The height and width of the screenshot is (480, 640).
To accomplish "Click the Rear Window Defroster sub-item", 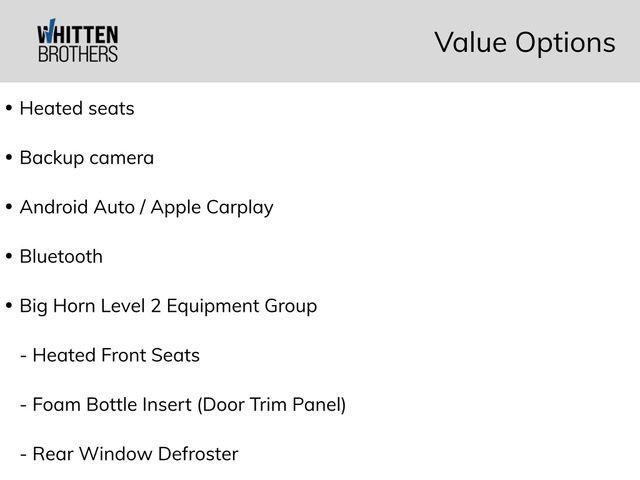I will [x=135, y=454].
